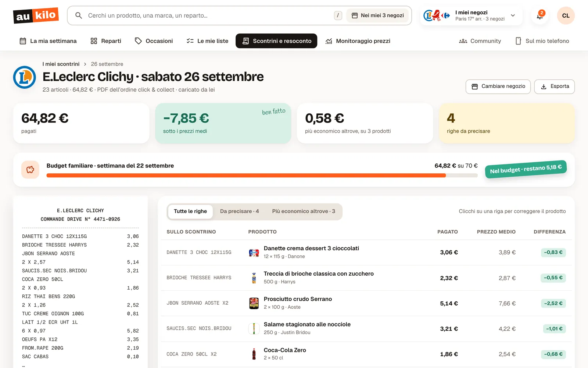Select Scontrini e resoconto tab
The height and width of the screenshot is (368, 588).
[276, 41]
